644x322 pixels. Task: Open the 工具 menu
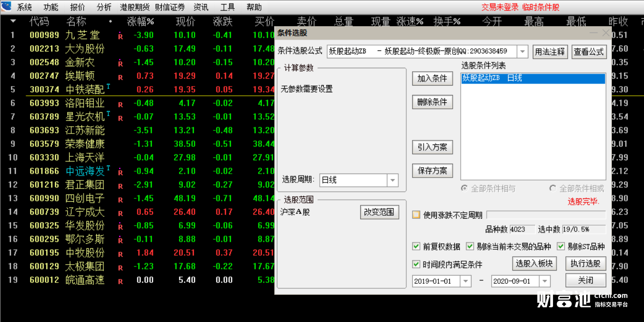click(227, 7)
